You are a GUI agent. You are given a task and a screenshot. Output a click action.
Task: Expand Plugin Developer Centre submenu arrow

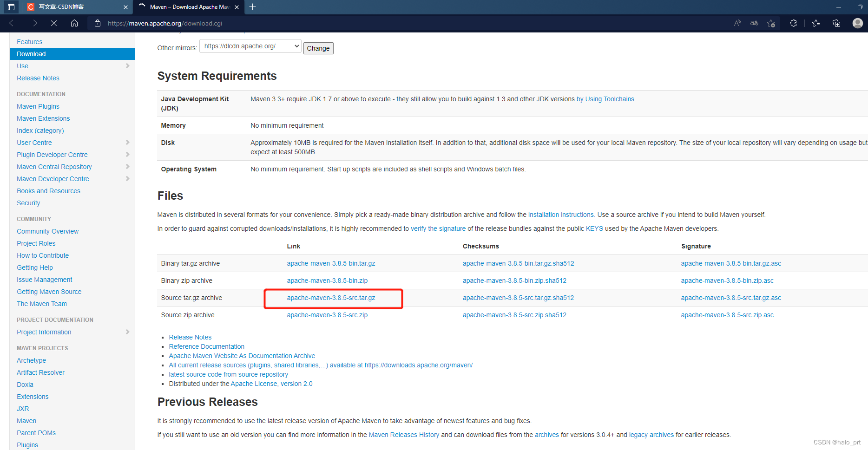[127, 155]
